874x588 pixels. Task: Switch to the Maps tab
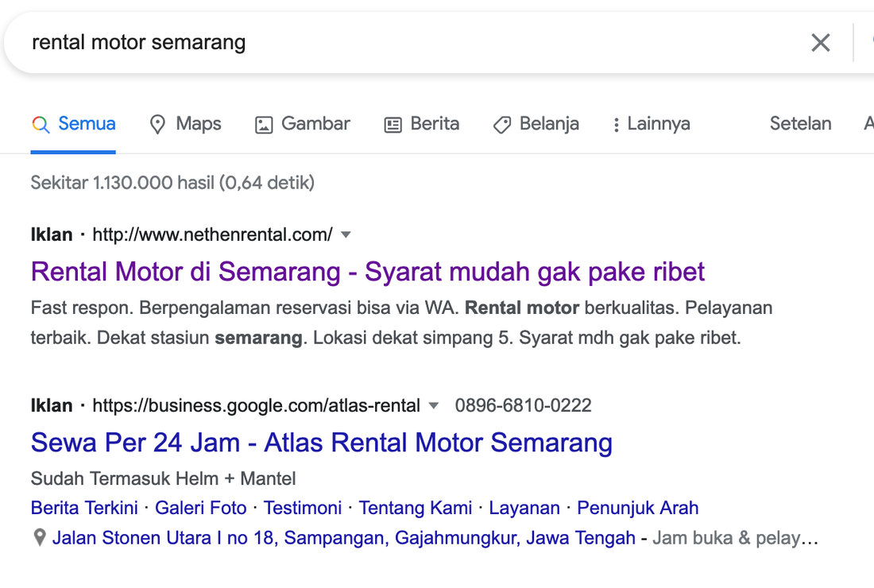click(198, 124)
